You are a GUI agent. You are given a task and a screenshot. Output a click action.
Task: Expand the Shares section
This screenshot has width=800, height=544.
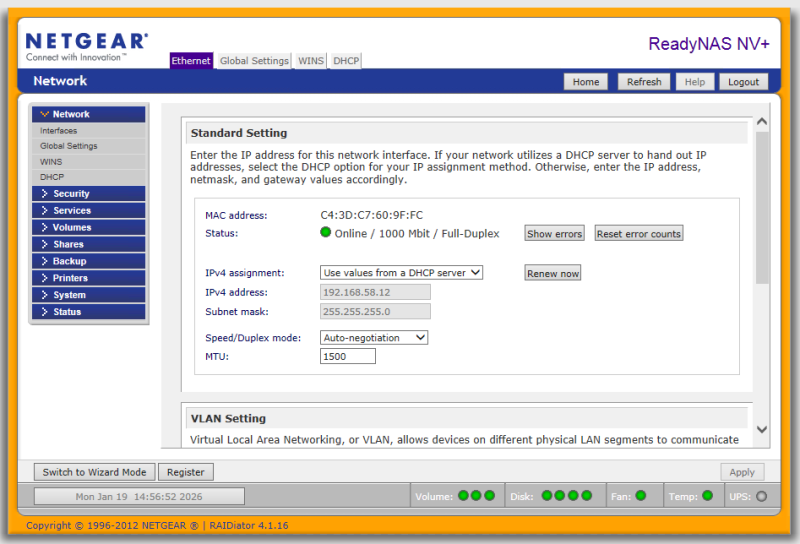point(89,244)
